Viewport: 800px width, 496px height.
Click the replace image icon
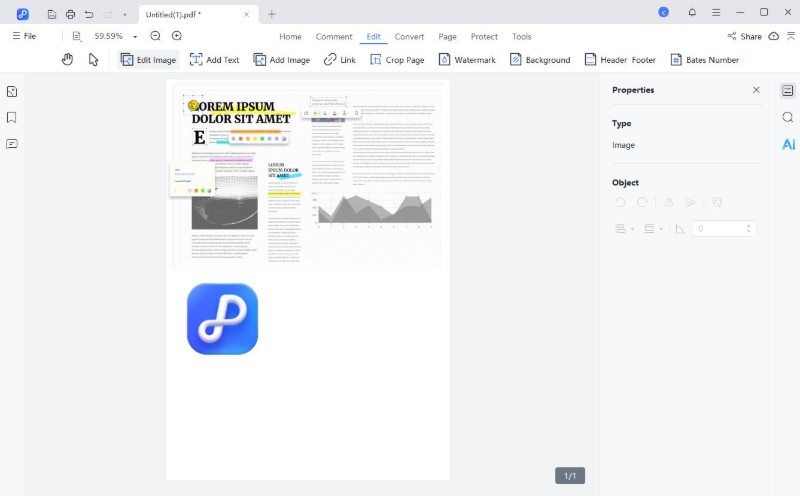point(717,203)
